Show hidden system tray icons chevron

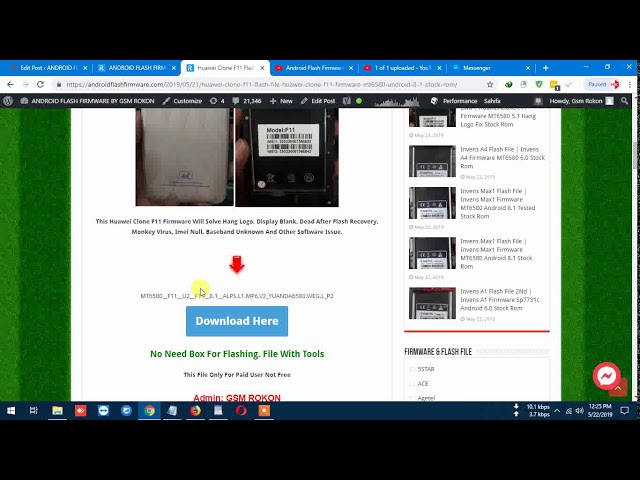[x=557, y=411]
